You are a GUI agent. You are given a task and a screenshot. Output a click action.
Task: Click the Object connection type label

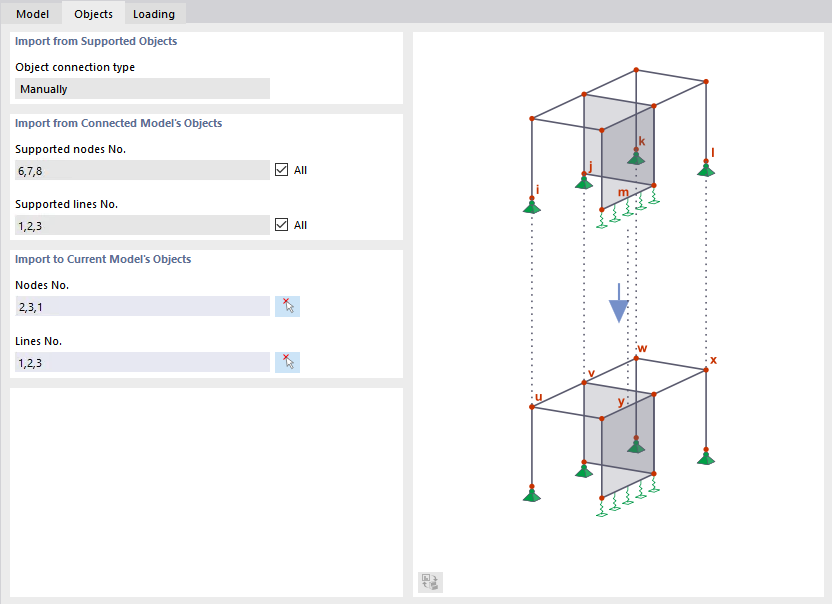pyautogui.click(x=75, y=67)
